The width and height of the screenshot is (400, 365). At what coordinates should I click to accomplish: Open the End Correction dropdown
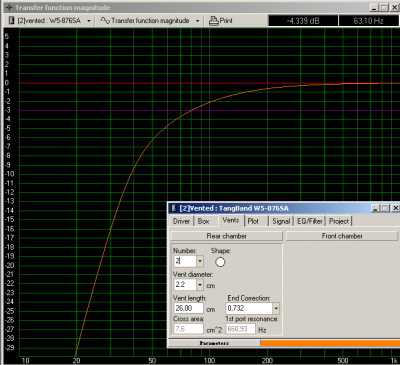(x=276, y=308)
